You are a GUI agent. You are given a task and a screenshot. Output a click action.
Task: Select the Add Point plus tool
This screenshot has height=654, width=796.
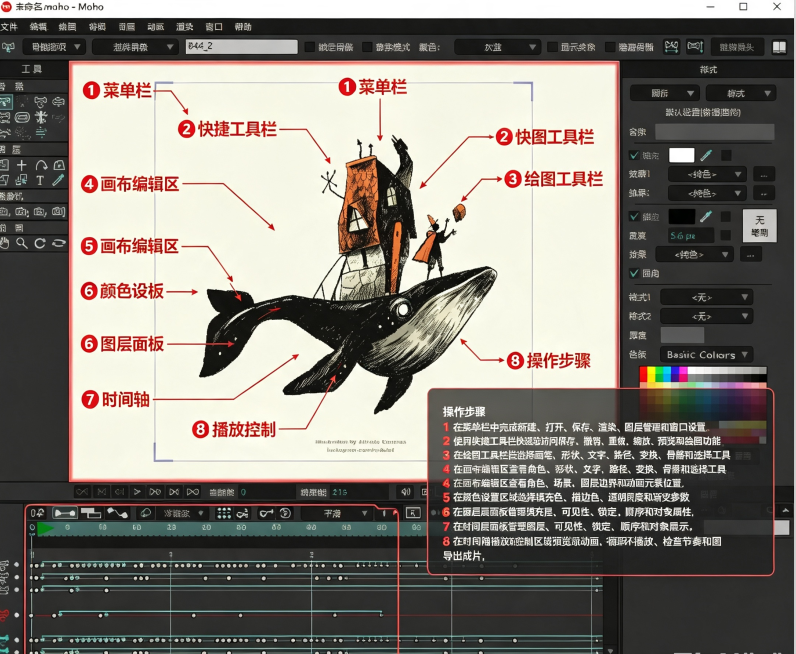[22, 165]
